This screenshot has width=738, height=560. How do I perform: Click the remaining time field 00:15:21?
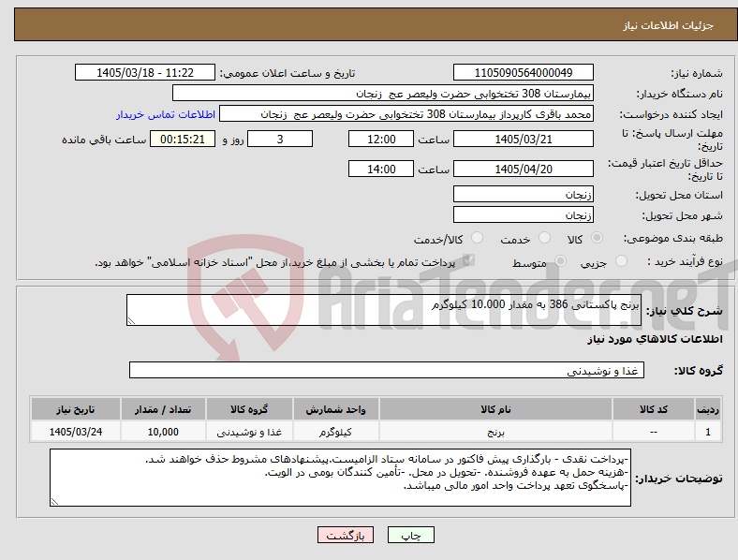pos(183,139)
